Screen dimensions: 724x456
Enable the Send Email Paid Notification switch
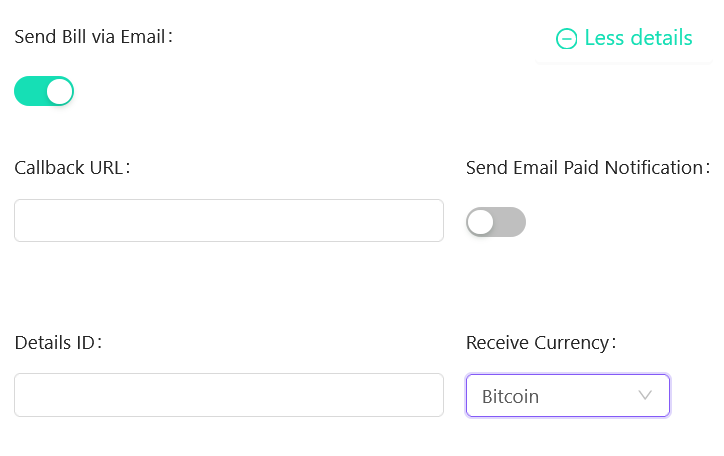(496, 222)
